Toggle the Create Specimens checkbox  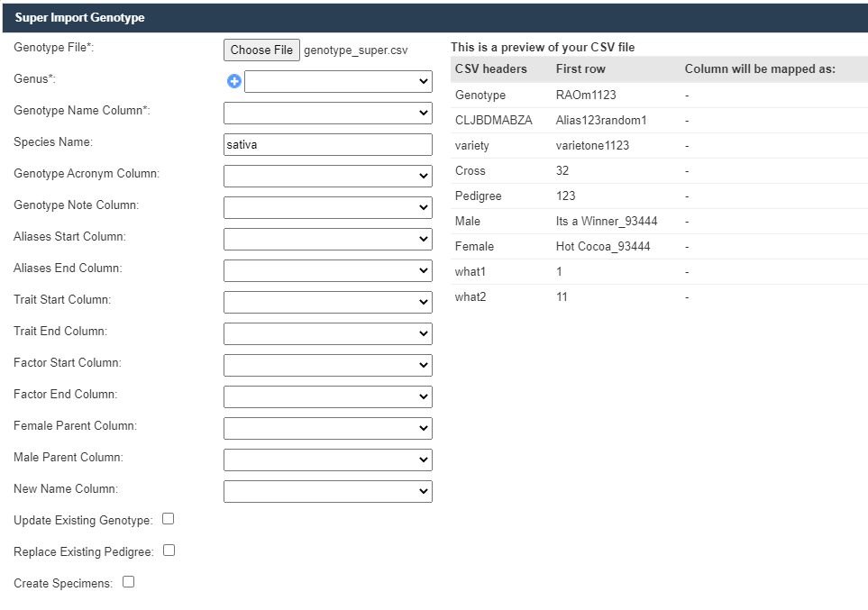tap(128, 582)
